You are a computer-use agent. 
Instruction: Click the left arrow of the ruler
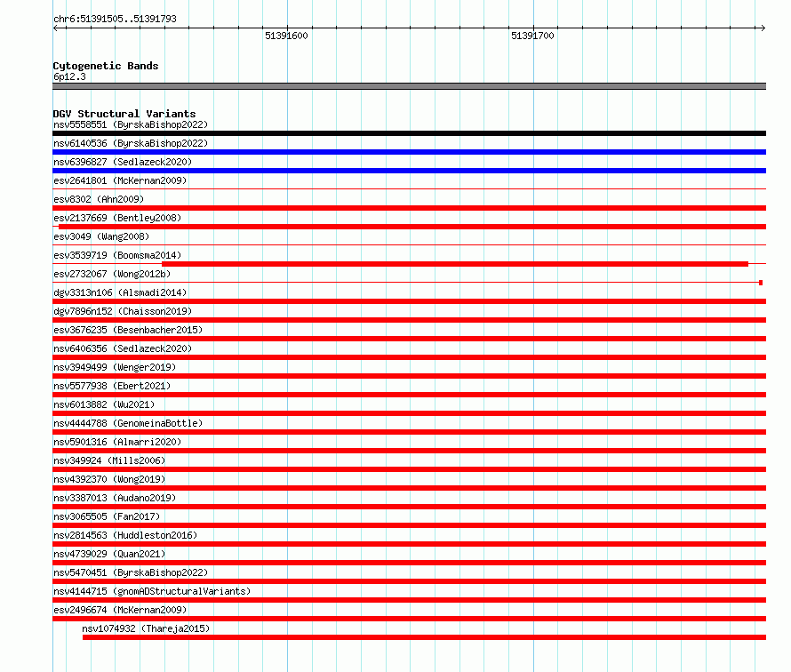[x=56, y=28]
